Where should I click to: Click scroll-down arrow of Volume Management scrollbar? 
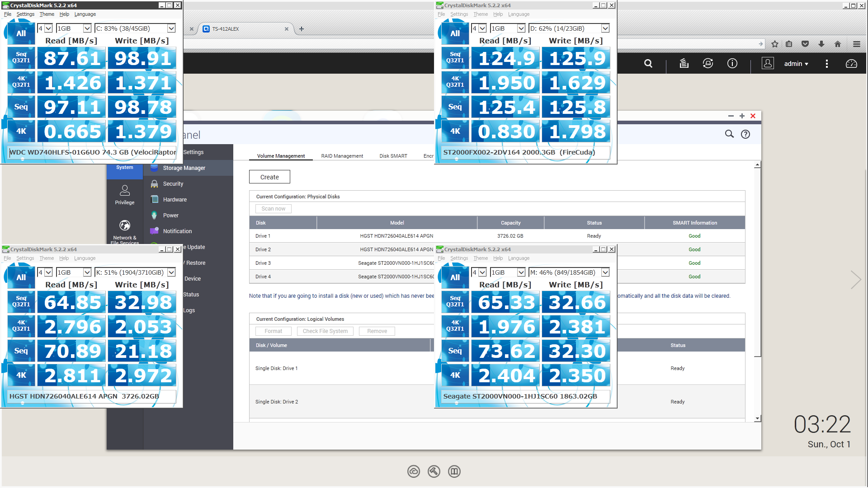click(757, 419)
